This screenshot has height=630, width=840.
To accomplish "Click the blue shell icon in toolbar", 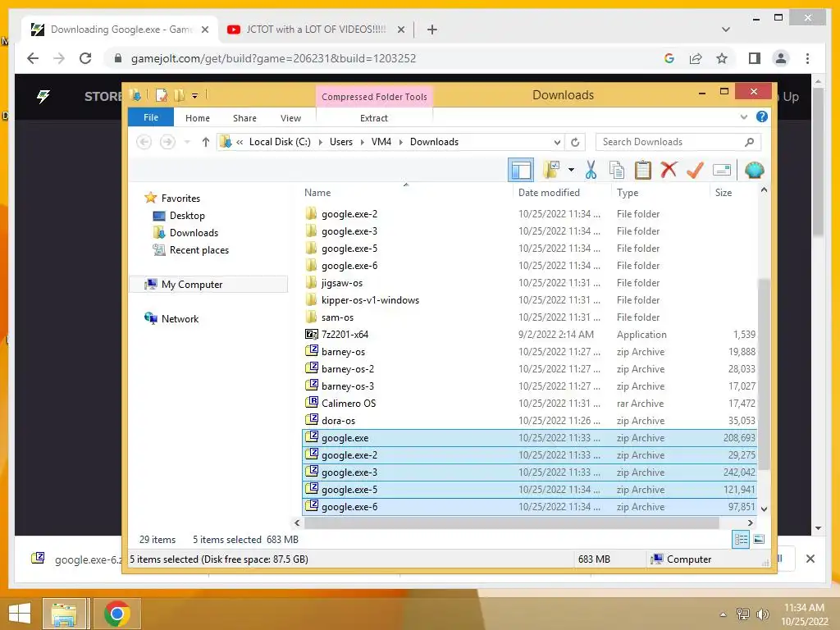I will coord(755,171).
